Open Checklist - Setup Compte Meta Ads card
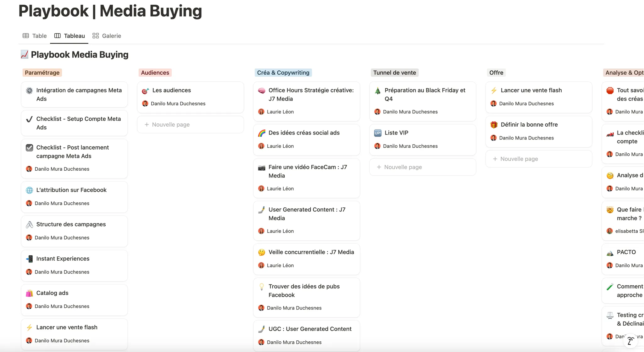The width and height of the screenshot is (644, 352). pyautogui.click(x=75, y=123)
